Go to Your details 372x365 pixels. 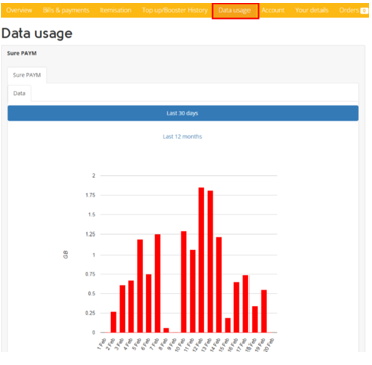point(312,10)
